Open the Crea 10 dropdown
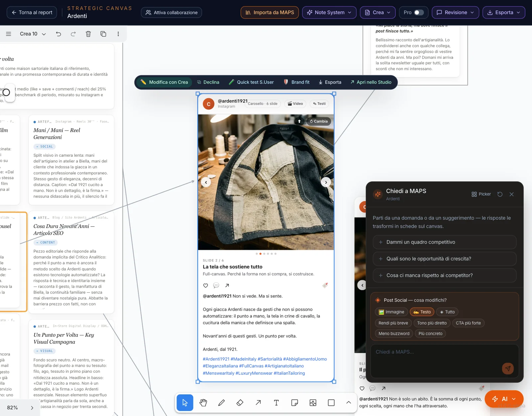The image size is (532, 416). pyautogui.click(x=33, y=34)
